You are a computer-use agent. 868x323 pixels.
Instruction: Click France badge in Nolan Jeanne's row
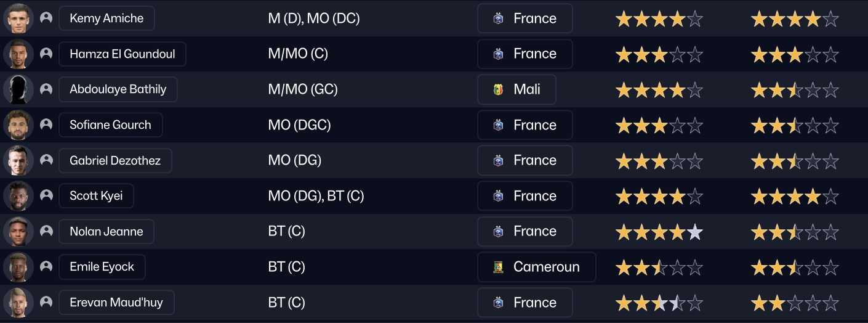pos(499,231)
